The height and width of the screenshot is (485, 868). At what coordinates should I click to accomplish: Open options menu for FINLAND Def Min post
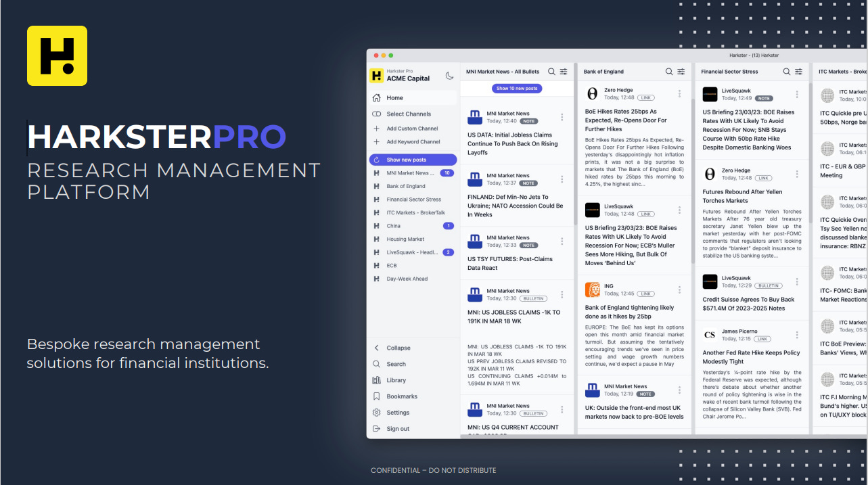[562, 179]
